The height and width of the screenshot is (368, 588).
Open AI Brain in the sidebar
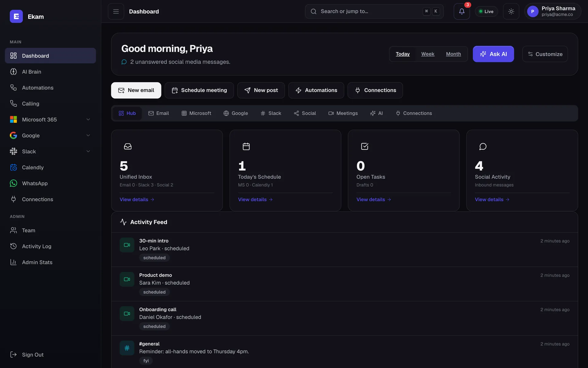50,72
